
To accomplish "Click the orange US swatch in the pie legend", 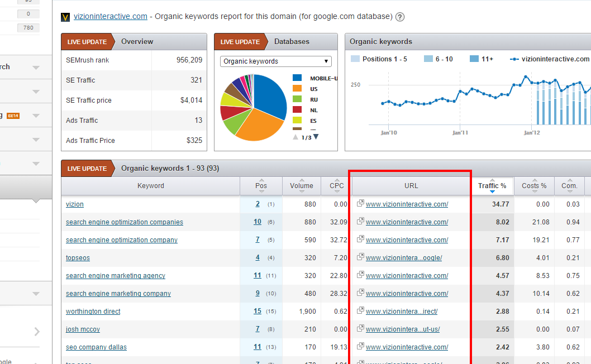I will coord(300,89).
